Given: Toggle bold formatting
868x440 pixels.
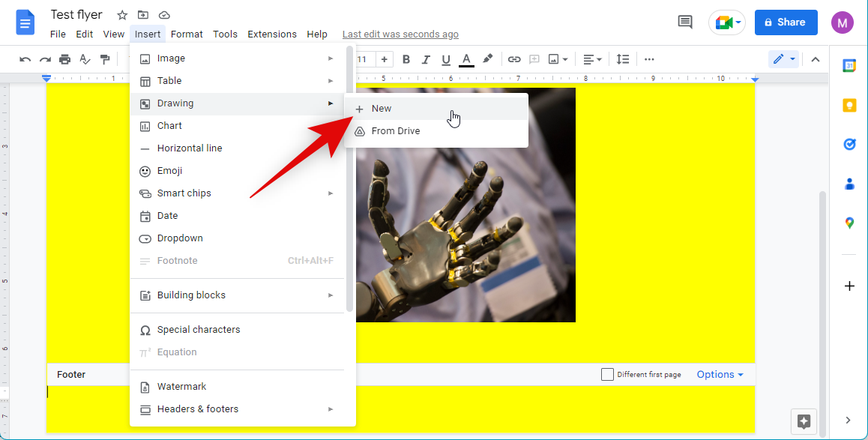Looking at the screenshot, I should tap(406, 59).
